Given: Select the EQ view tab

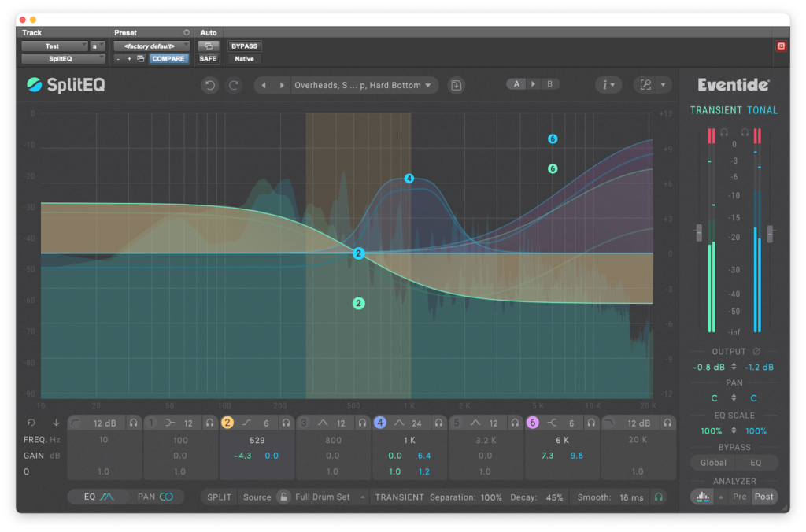Looking at the screenshot, I should (x=98, y=497).
